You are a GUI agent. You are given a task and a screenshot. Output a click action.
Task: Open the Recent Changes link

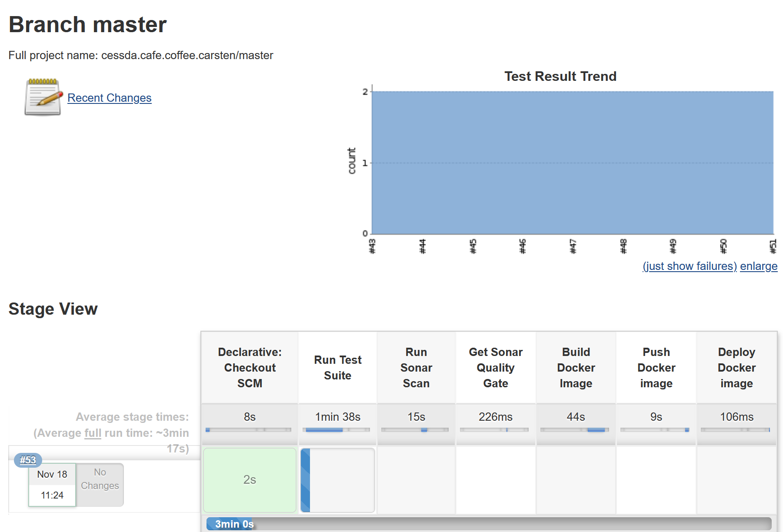click(x=109, y=98)
